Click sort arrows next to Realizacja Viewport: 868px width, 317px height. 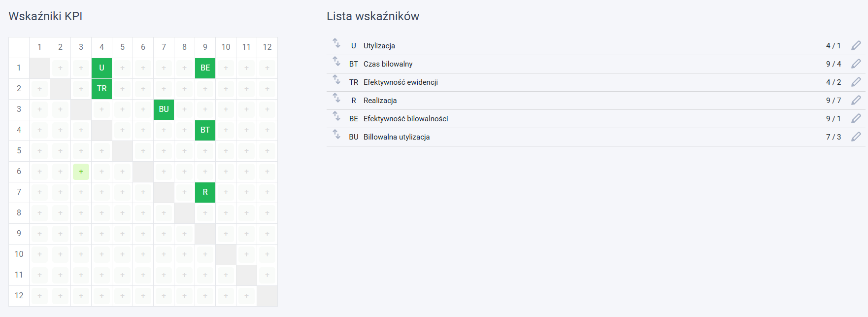point(336,98)
